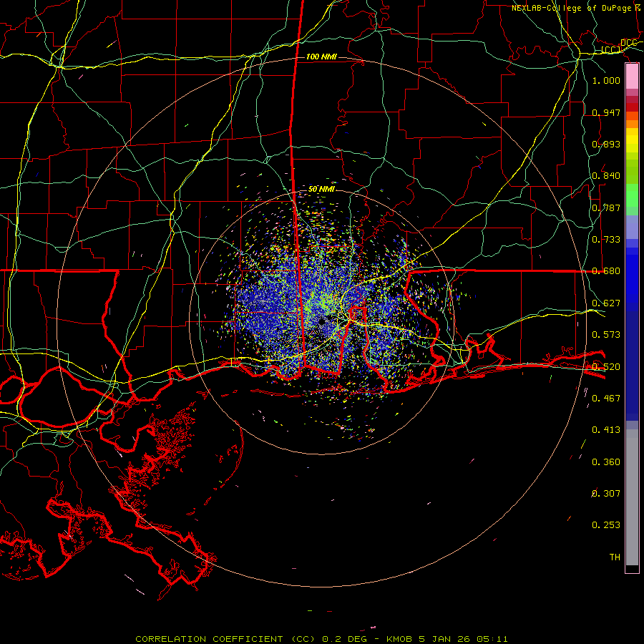Click the 0.413 color scale value
644x644 pixels.
(606, 430)
